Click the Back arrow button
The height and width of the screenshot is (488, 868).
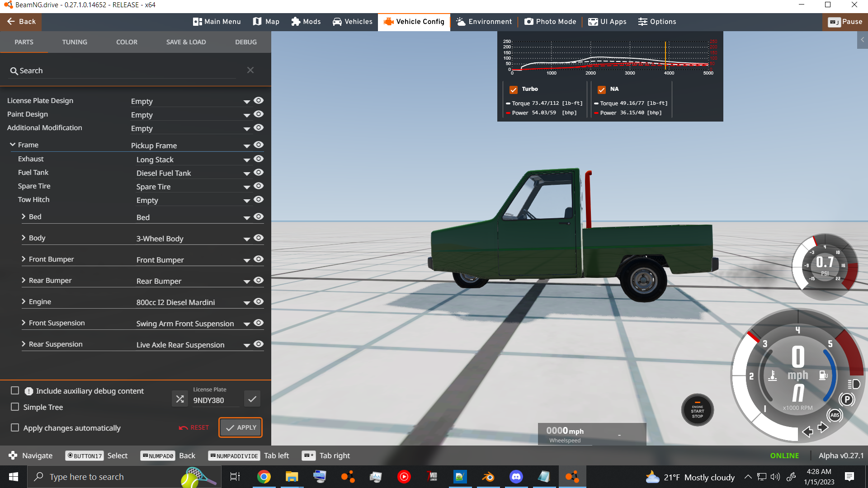[x=21, y=22]
